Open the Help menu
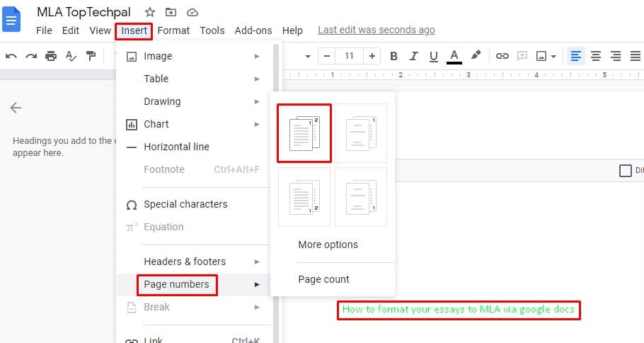The image size is (644, 343). [x=292, y=30]
